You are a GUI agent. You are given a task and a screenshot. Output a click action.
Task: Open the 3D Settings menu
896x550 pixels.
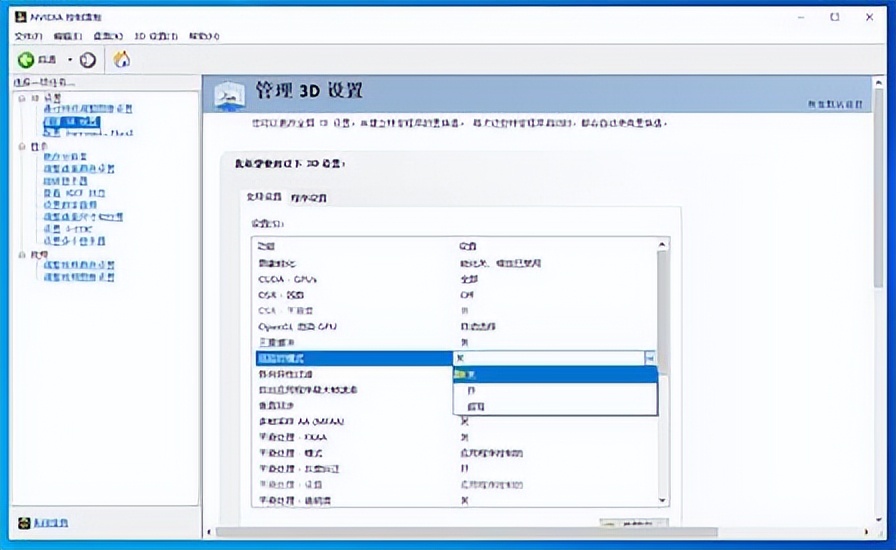(155, 36)
